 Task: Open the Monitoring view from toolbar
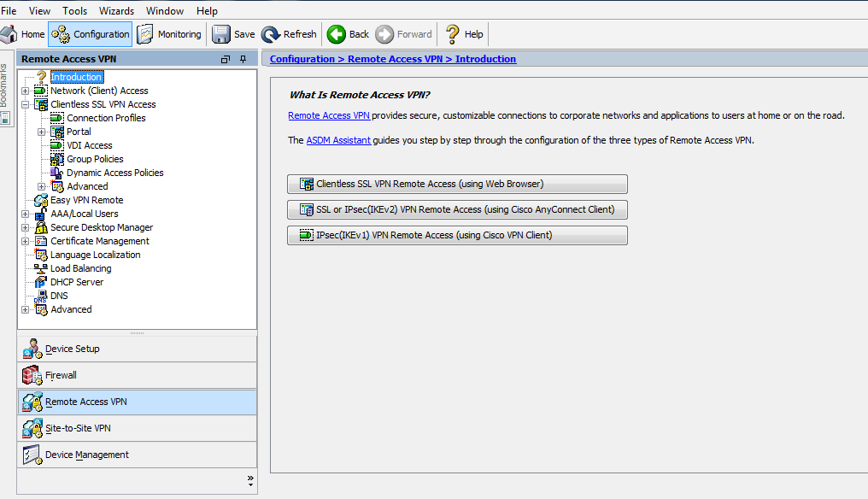pos(146,34)
